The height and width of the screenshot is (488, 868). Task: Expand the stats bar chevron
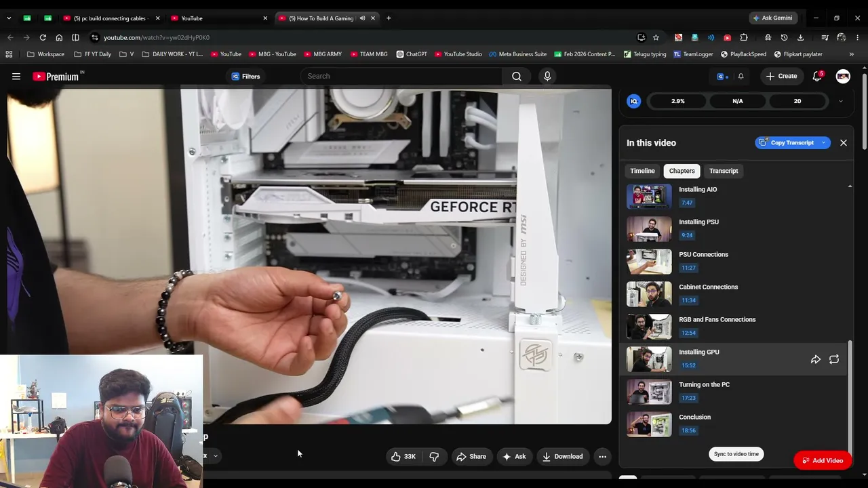pos(841,101)
